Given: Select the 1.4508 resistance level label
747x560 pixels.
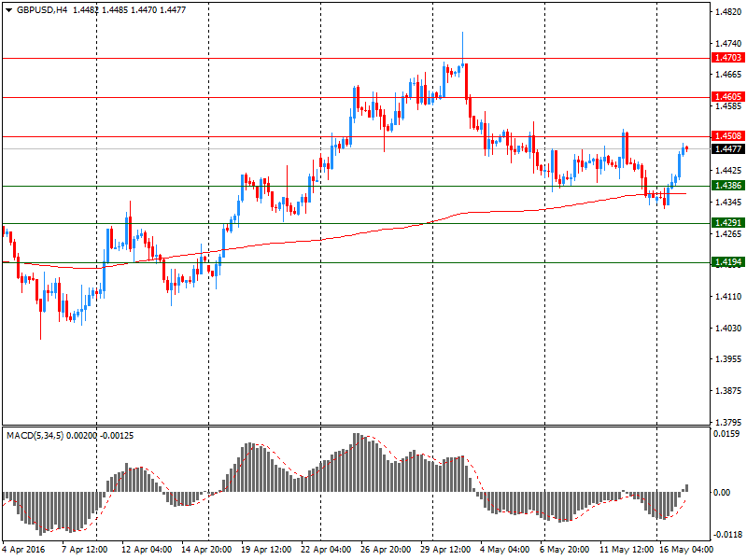Looking at the screenshot, I should (x=728, y=136).
